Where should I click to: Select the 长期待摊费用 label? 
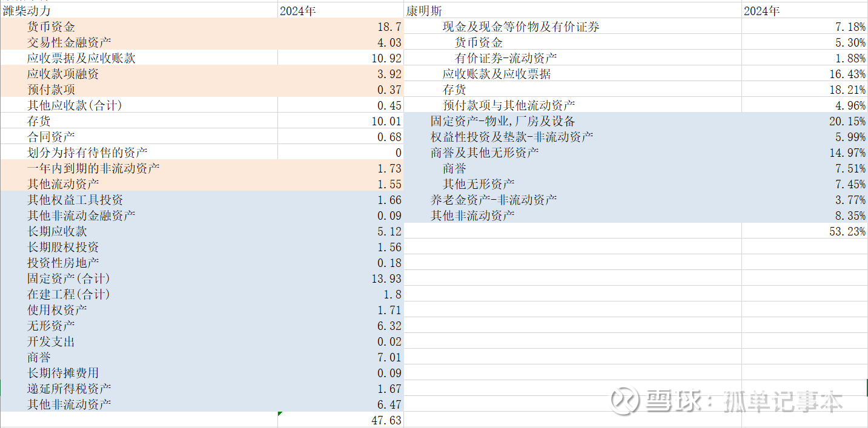coord(64,373)
